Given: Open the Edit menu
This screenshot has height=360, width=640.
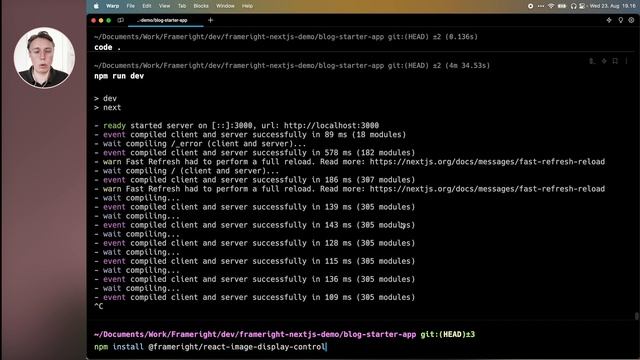Looking at the screenshot, I should 147,6.
